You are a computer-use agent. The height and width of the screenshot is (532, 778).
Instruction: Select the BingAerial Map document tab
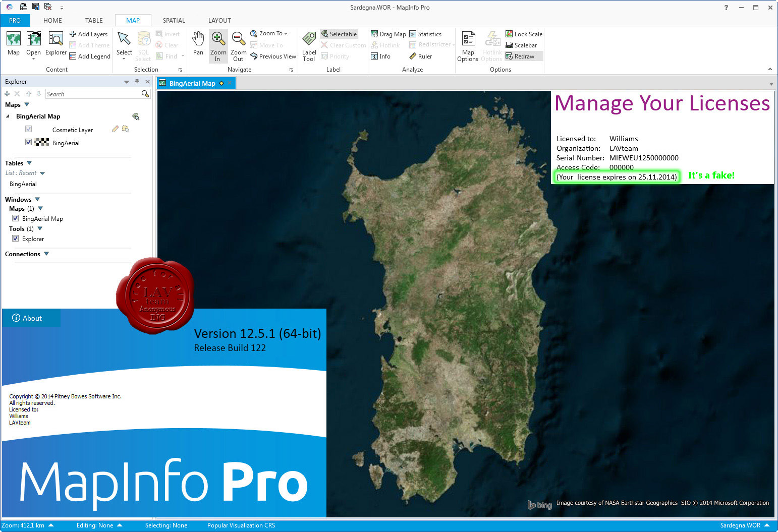tap(196, 83)
